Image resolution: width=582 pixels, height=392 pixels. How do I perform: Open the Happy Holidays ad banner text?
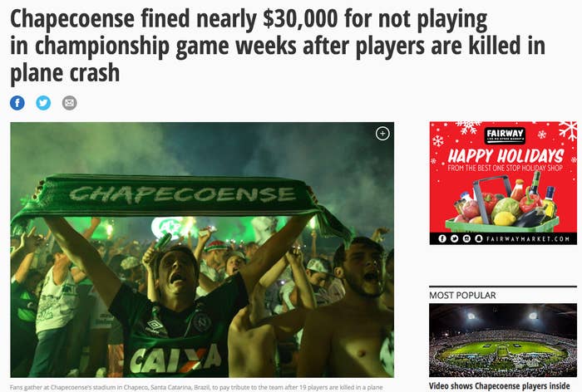506,156
